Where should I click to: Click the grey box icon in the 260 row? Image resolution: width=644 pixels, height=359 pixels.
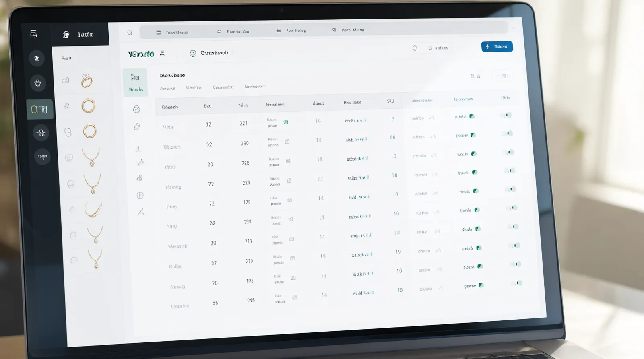click(x=287, y=141)
